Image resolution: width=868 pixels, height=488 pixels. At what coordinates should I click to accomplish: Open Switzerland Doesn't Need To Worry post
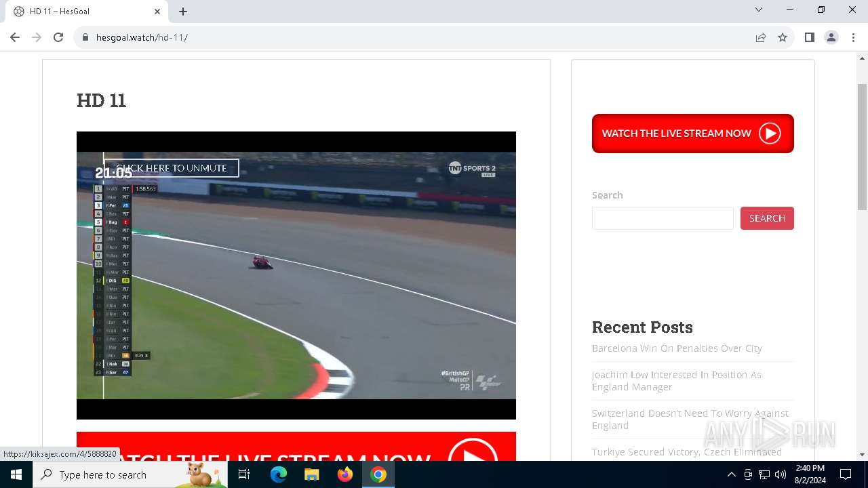(x=690, y=420)
